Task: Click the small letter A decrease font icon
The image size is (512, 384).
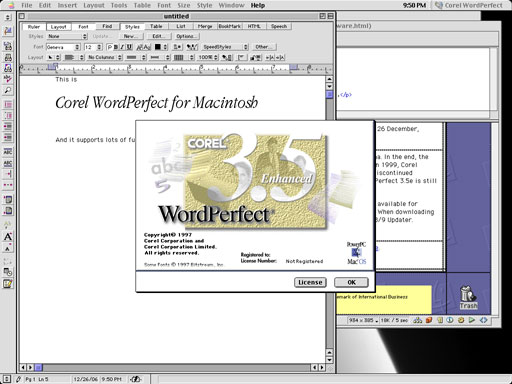Action: (8, 248)
